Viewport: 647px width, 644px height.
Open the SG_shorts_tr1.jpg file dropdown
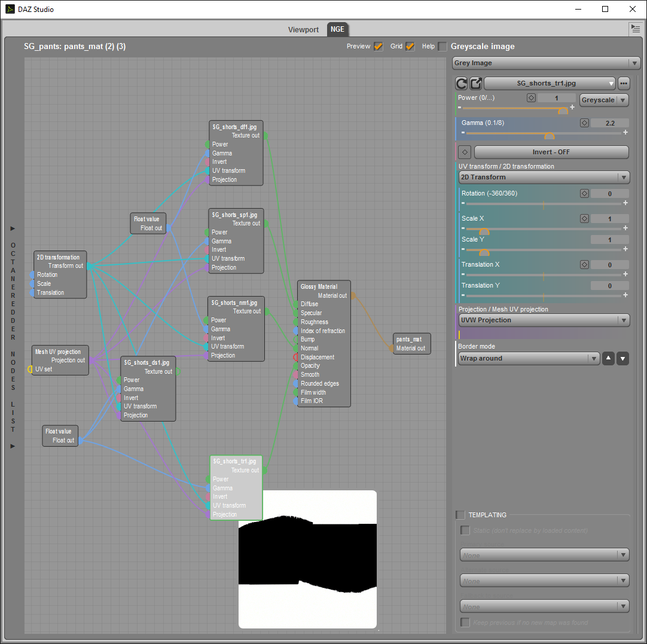tap(550, 83)
